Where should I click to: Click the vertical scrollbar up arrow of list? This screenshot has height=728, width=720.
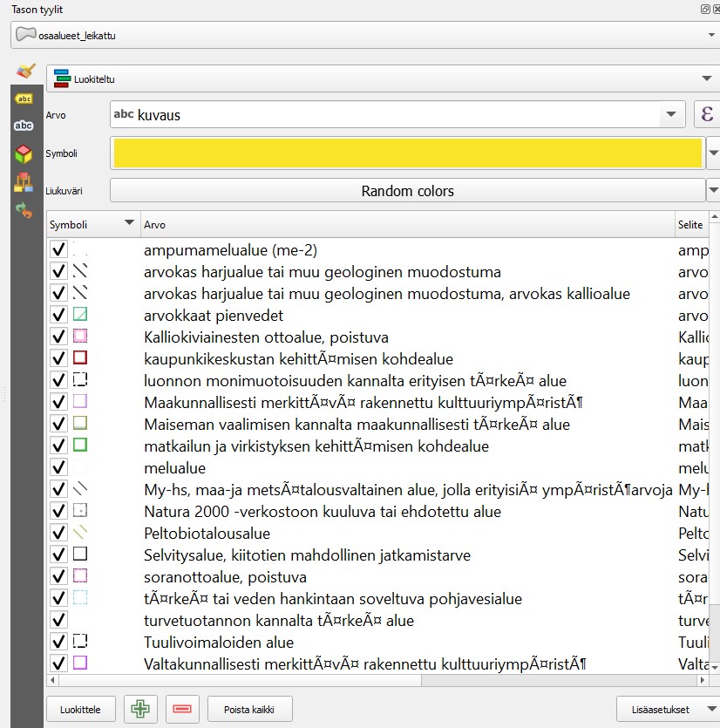click(x=715, y=216)
